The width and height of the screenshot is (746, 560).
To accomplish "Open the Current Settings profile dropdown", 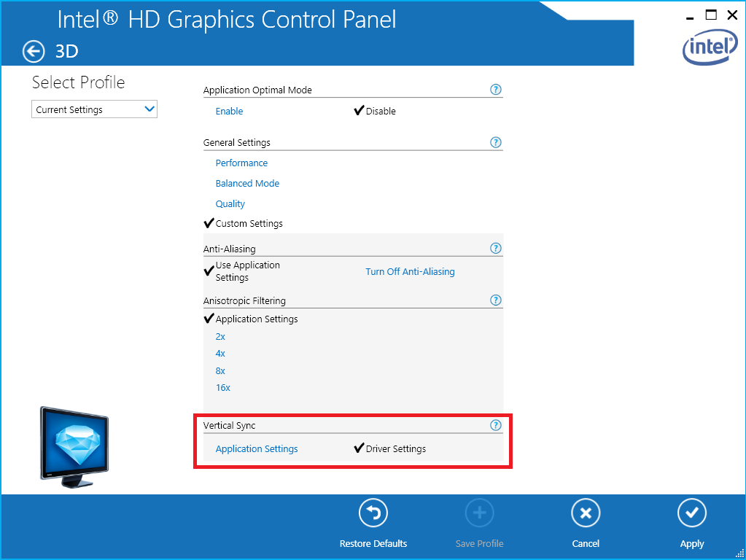I will 94,109.
